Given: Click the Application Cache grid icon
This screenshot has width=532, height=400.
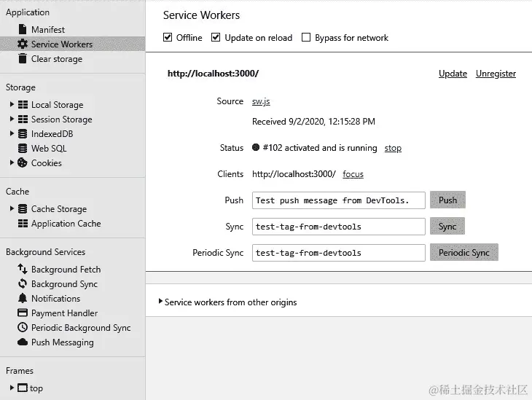Looking at the screenshot, I should tap(23, 223).
